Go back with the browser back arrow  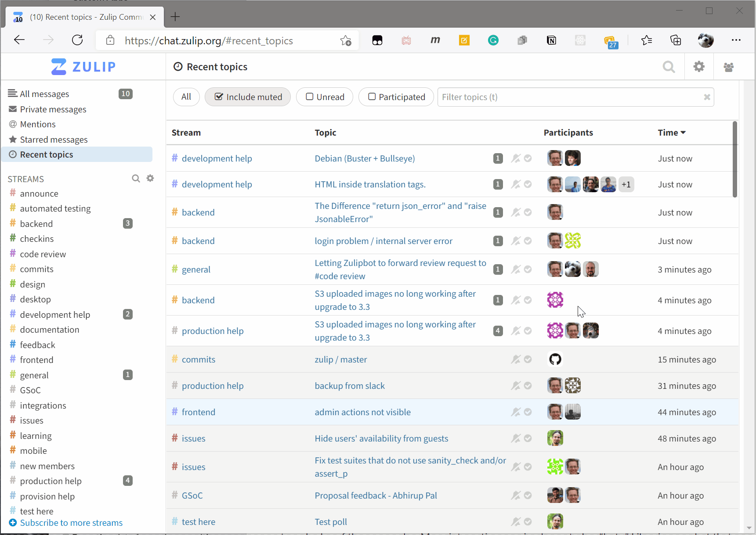[x=19, y=40]
